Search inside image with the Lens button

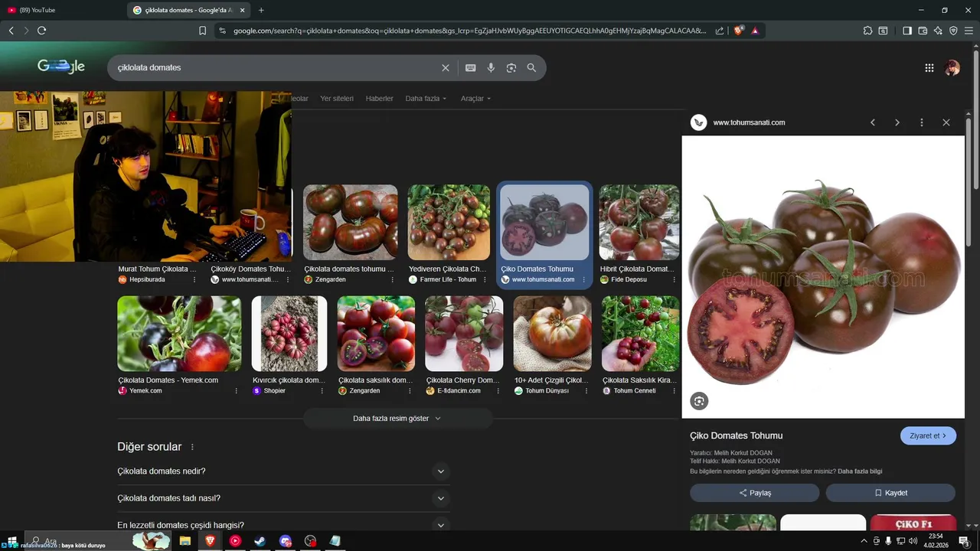(699, 401)
